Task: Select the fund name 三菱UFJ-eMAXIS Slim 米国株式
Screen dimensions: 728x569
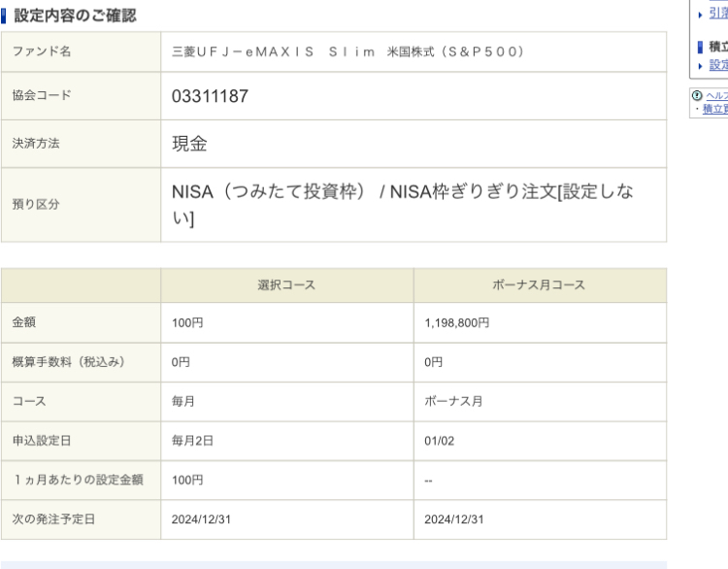Action: pos(347,51)
